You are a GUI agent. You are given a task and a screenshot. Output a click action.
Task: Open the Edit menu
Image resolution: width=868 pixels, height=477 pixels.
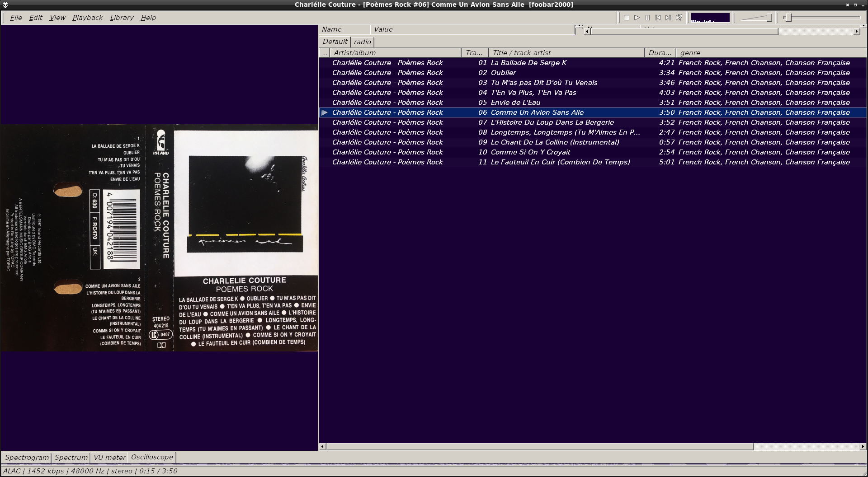click(x=36, y=18)
